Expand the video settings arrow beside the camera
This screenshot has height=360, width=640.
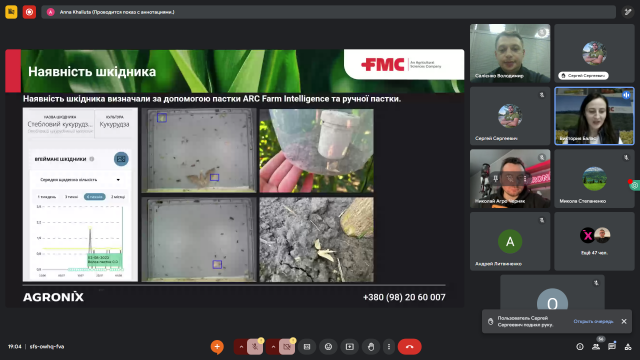pos(273,347)
